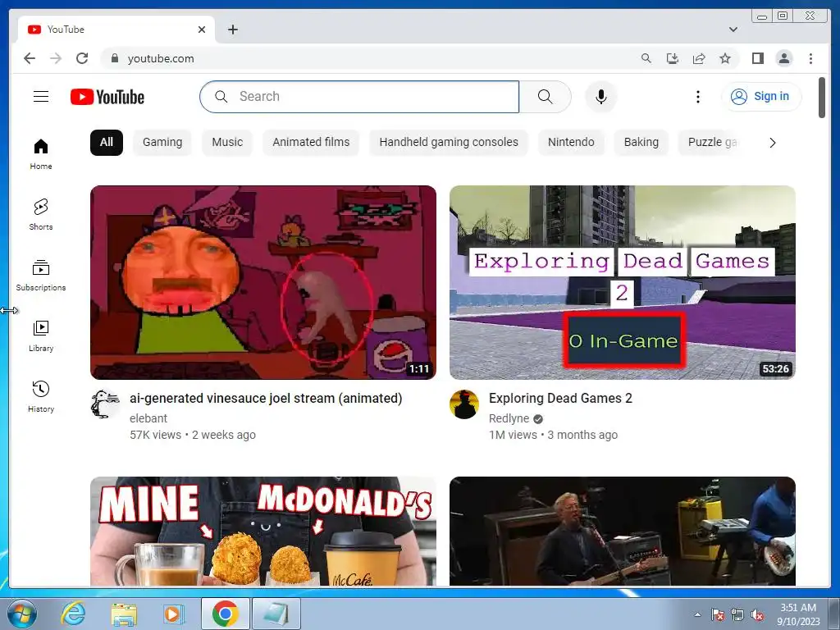Open Subscriptions in the sidebar
The image size is (840, 630).
click(x=41, y=276)
